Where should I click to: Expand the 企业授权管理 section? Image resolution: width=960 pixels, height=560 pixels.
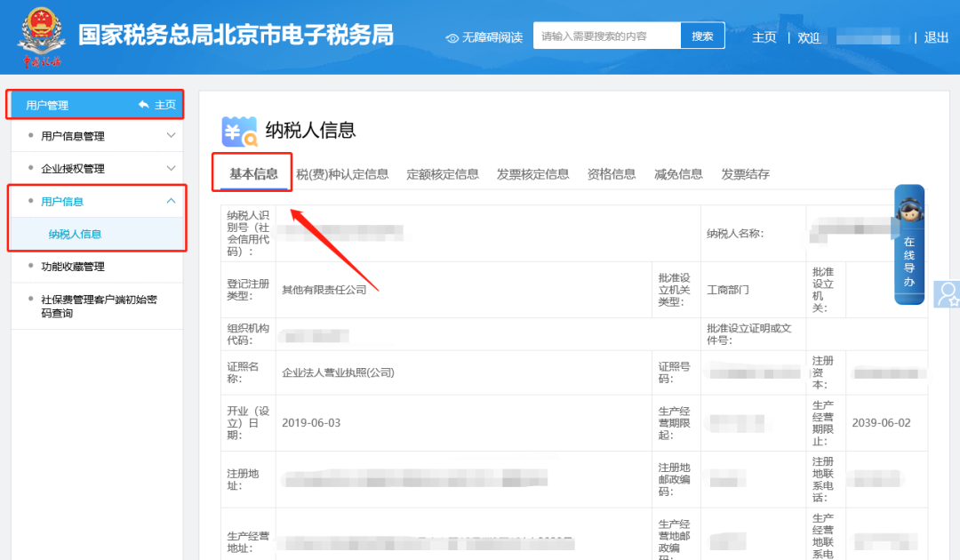tap(171, 169)
